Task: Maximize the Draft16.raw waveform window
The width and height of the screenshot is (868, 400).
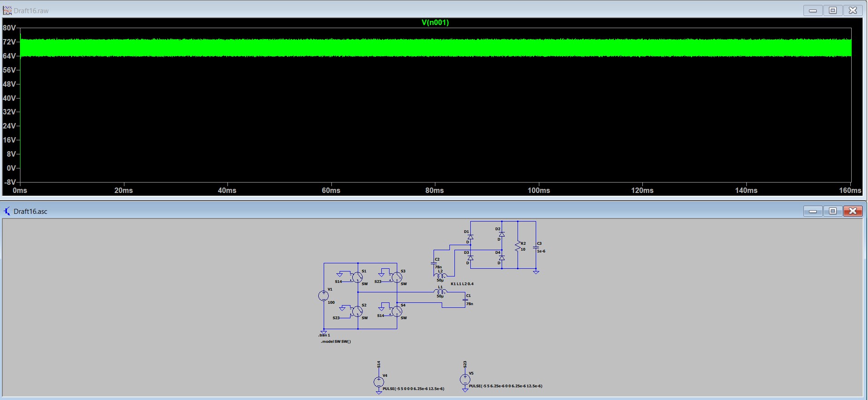Action: click(x=833, y=10)
